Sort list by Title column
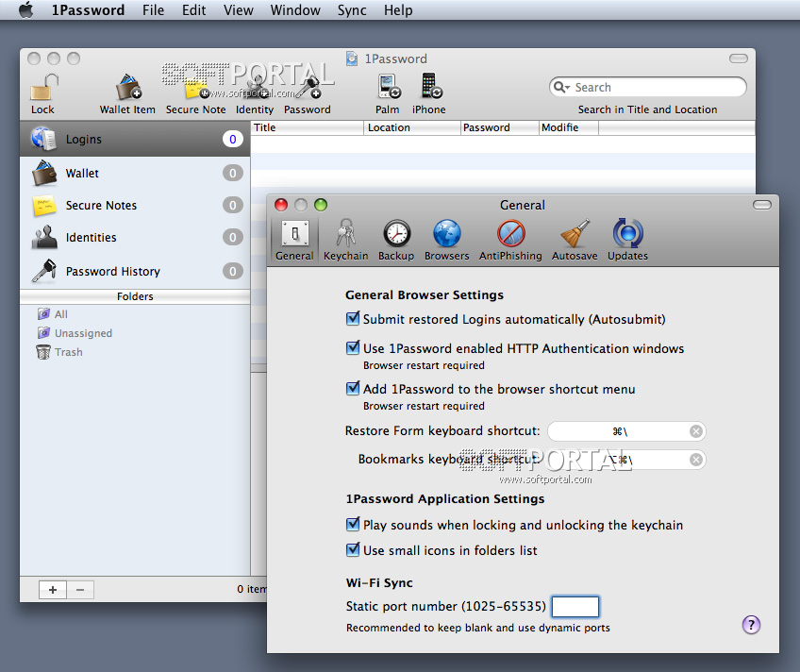This screenshot has height=672, width=800. [x=308, y=127]
